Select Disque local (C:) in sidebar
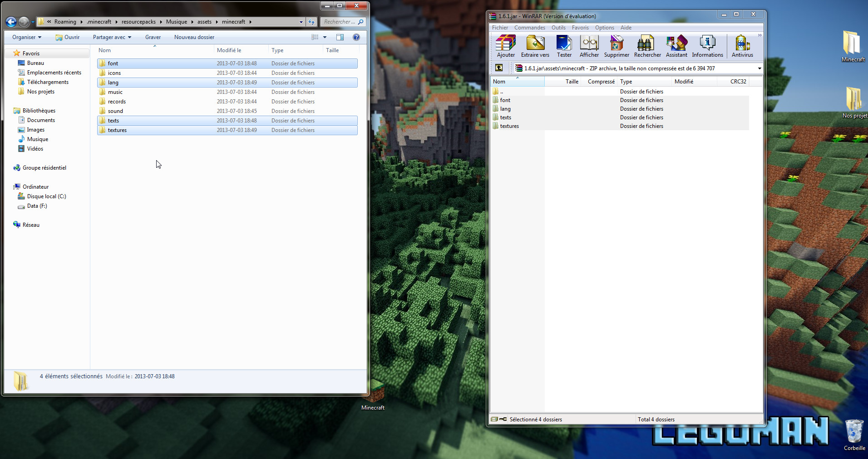Viewport: 868px width, 459px height. tap(46, 196)
